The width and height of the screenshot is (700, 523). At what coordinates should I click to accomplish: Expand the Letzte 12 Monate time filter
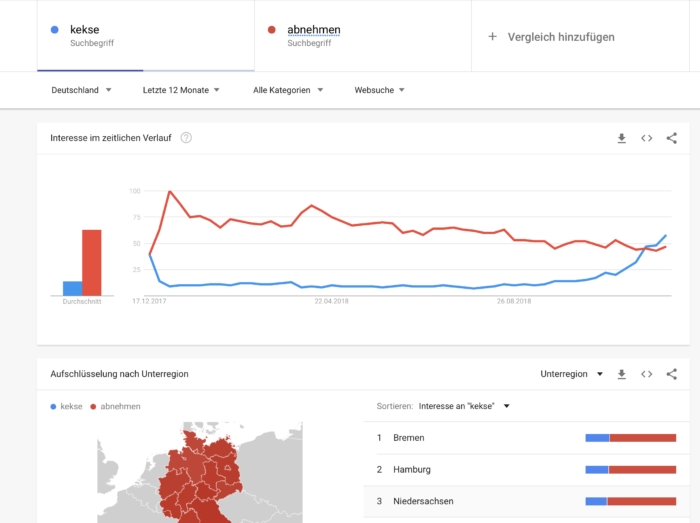(181, 90)
